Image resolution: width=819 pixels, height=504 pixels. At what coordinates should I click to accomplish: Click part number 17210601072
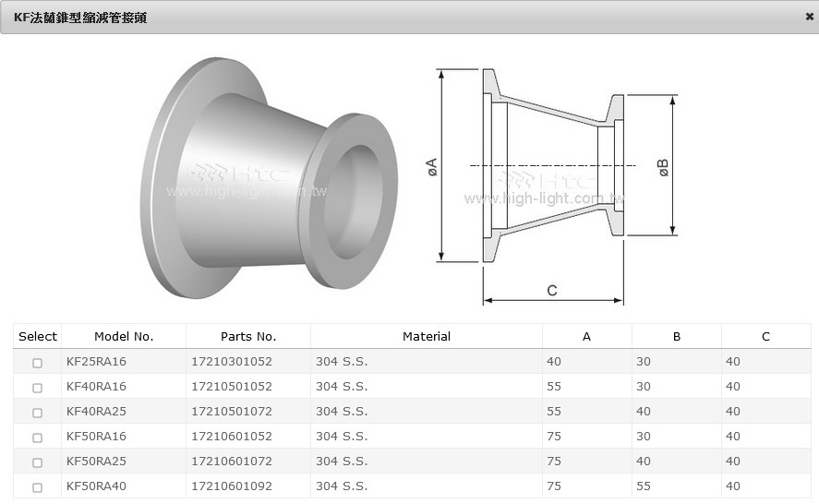[x=232, y=462]
